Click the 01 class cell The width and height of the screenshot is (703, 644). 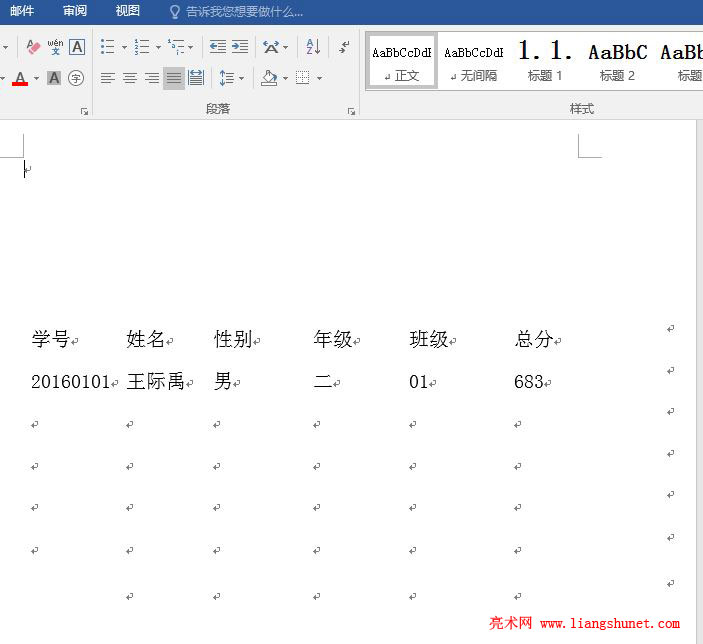(x=418, y=382)
